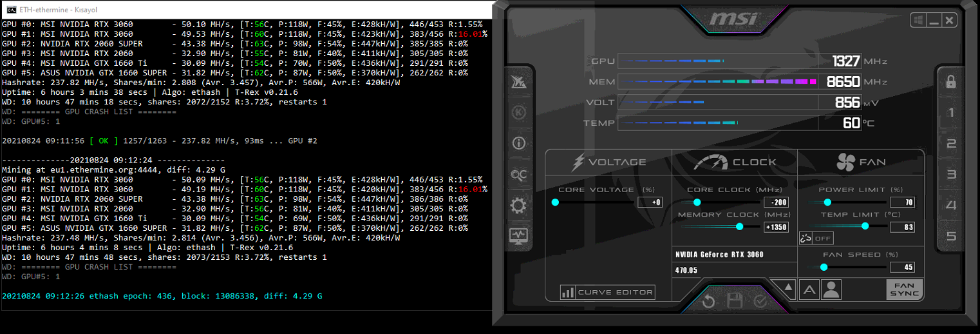
Task: Click the core voltage +0 field
Action: click(650, 202)
